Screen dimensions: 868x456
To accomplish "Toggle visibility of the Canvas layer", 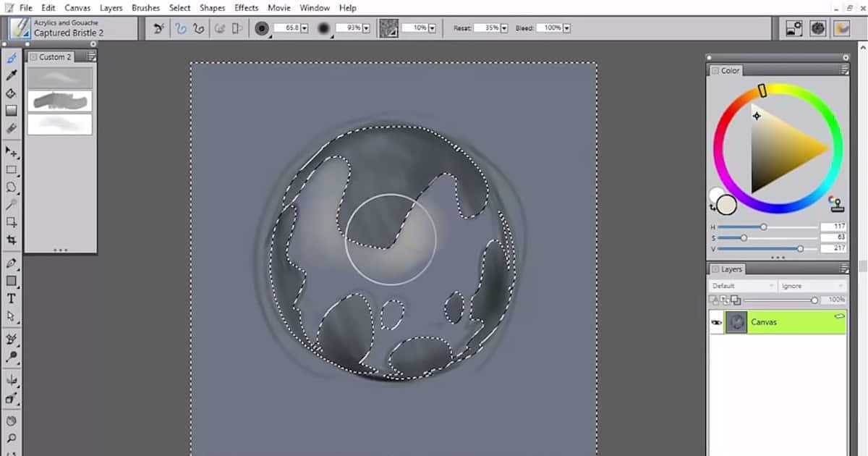I will (717, 322).
